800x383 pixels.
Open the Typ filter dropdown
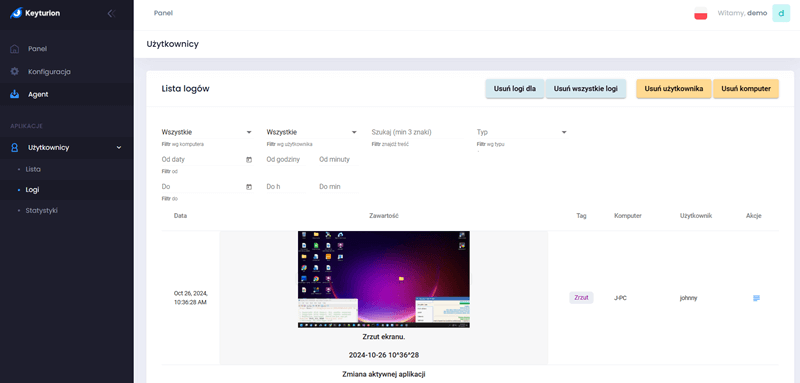522,132
